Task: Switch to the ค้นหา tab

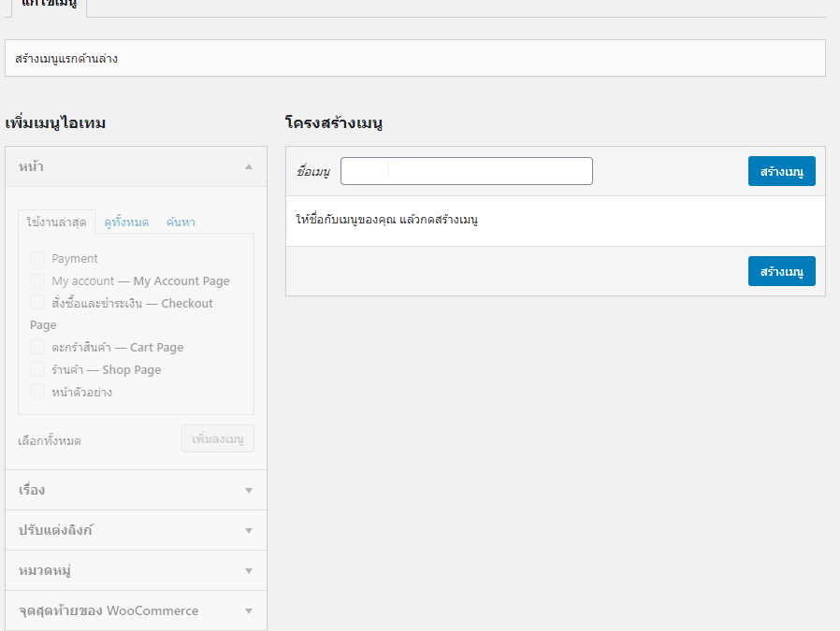Action: [181, 222]
